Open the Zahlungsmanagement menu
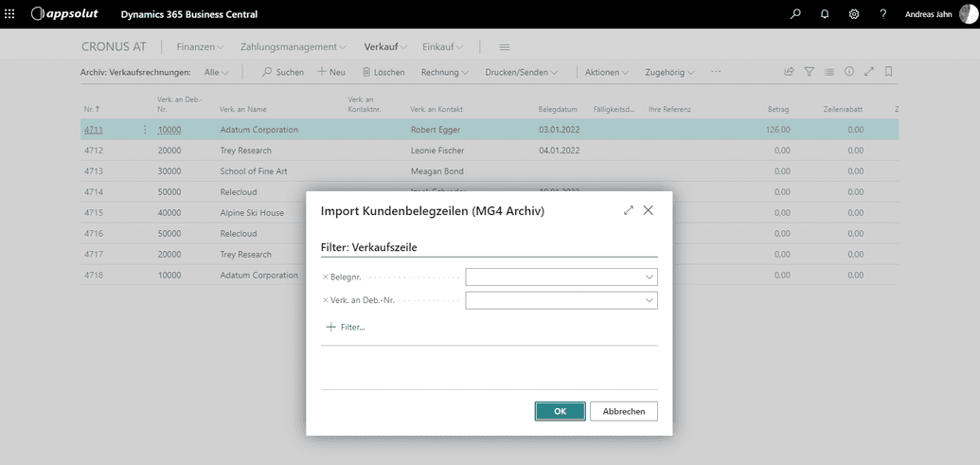This screenshot has width=980, height=465. 293,46
